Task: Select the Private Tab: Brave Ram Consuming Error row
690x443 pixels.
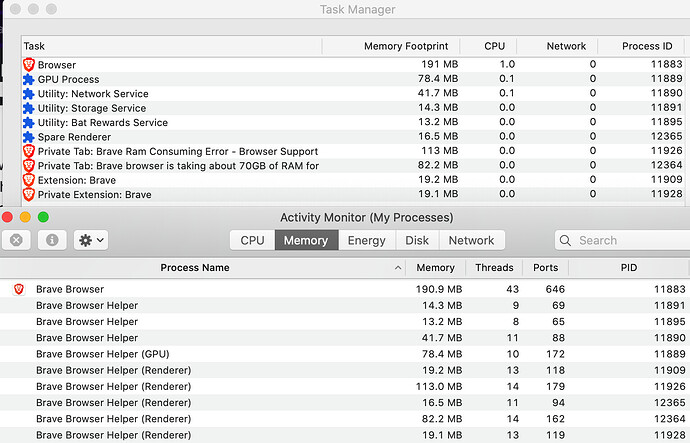Action: (178, 151)
